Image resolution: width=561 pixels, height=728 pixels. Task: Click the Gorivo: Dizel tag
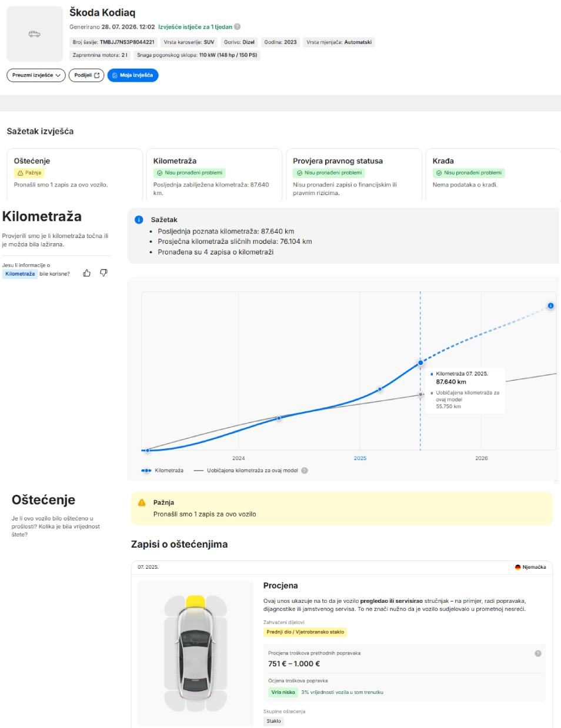(x=239, y=42)
